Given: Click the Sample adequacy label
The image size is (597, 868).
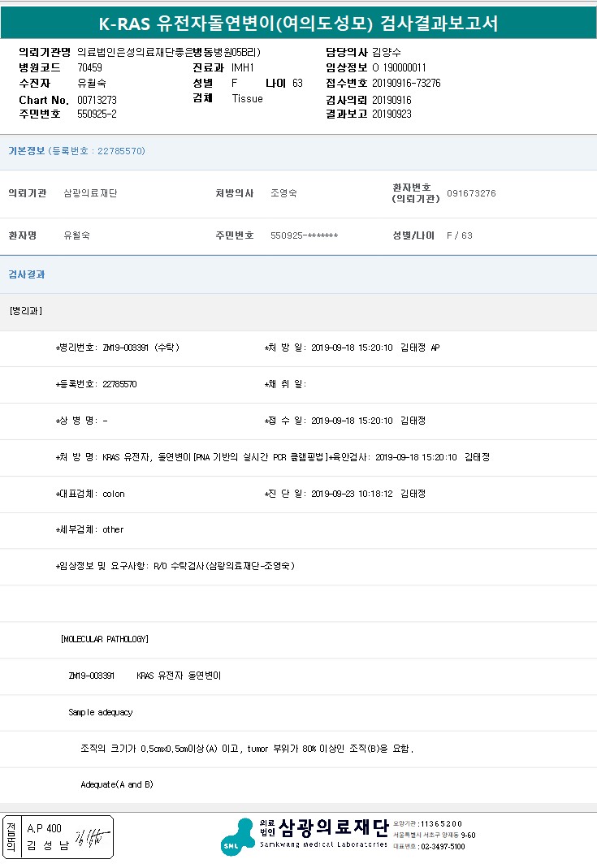Looking at the screenshot, I should point(100,712).
